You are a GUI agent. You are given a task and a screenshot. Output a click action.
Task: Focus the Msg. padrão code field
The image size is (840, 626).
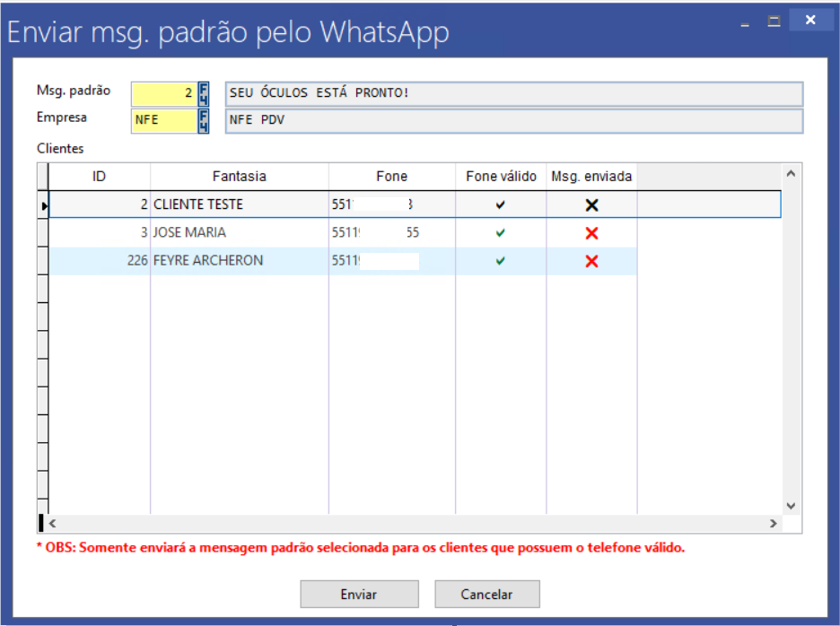163,93
